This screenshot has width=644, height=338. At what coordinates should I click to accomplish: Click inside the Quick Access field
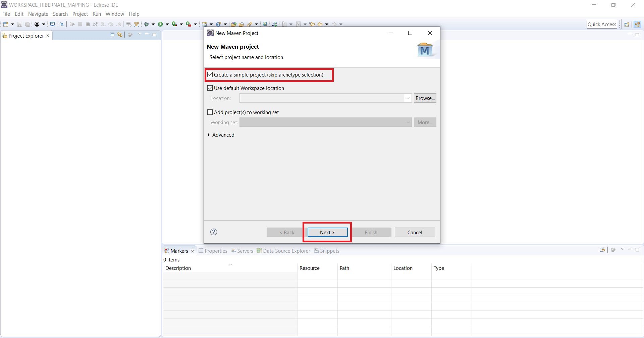click(602, 24)
